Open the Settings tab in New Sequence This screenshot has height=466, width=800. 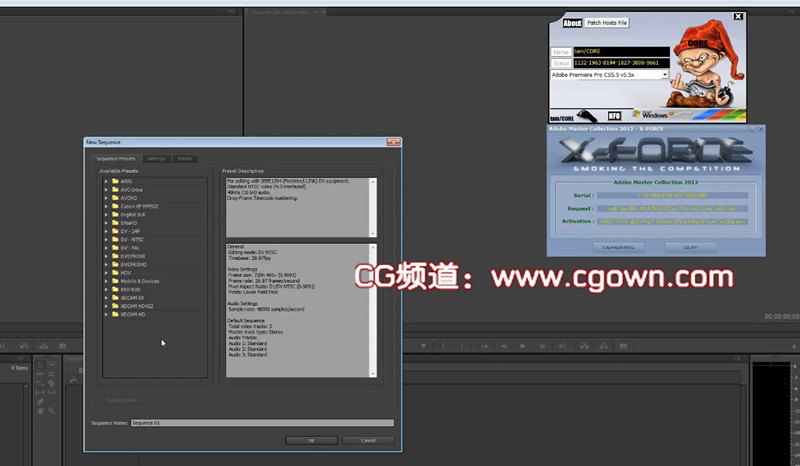coord(157,158)
